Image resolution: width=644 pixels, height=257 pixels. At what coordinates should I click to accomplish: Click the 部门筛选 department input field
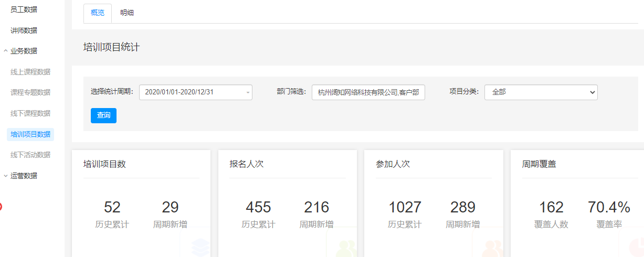pos(368,92)
